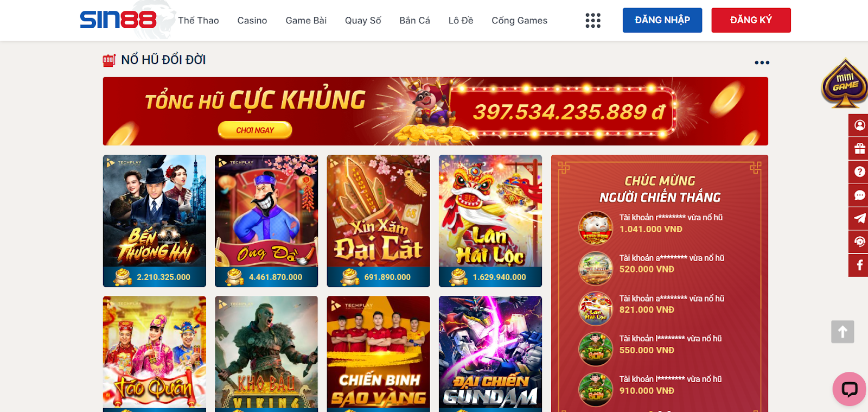Open the Bến Thượng Hải game thumbnail
This screenshot has height=412, width=868.
pos(155,221)
